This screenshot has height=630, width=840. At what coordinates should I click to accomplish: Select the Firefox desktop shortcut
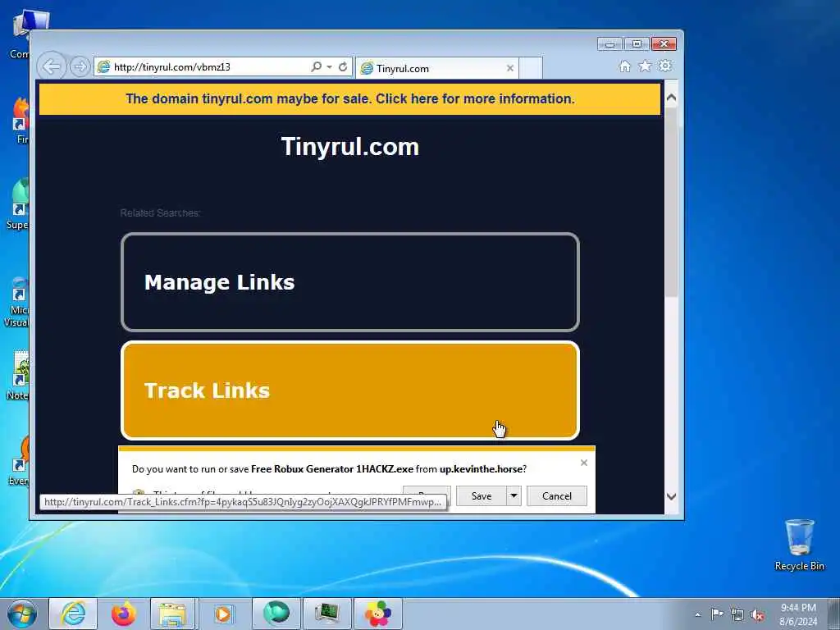(x=21, y=121)
